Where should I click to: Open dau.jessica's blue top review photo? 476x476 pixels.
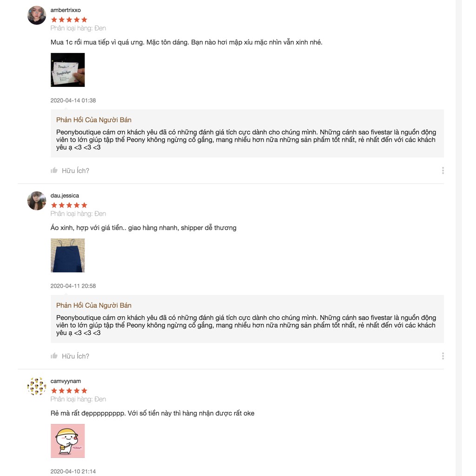pos(68,255)
